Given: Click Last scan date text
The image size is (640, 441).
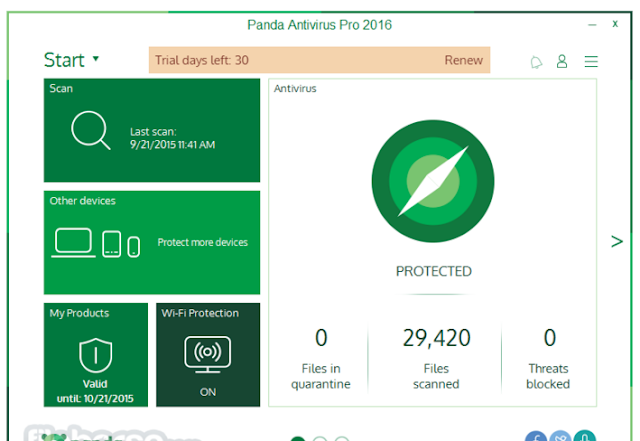Looking at the screenshot, I should pyautogui.click(x=172, y=138).
